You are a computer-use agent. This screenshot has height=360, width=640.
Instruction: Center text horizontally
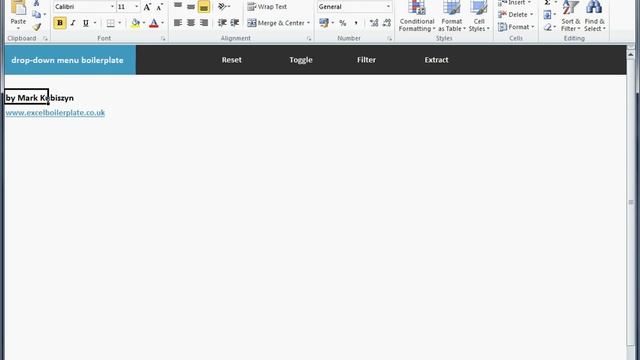pos(191,23)
